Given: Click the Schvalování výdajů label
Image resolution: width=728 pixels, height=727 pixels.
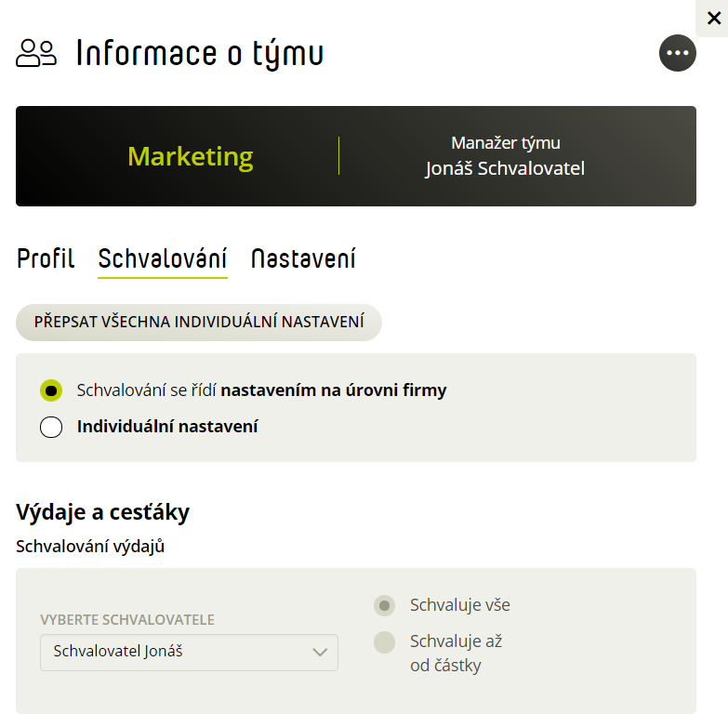Looking at the screenshot, I should pos(90,547).
